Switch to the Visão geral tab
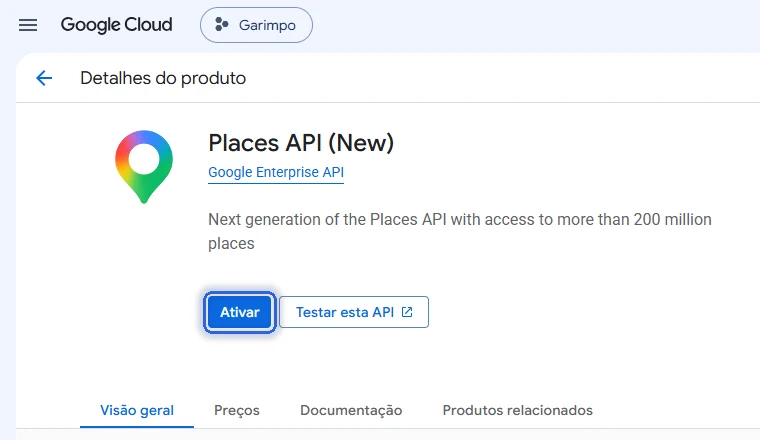The height and width of the screenshot is (440, 760). pos(137,410)
